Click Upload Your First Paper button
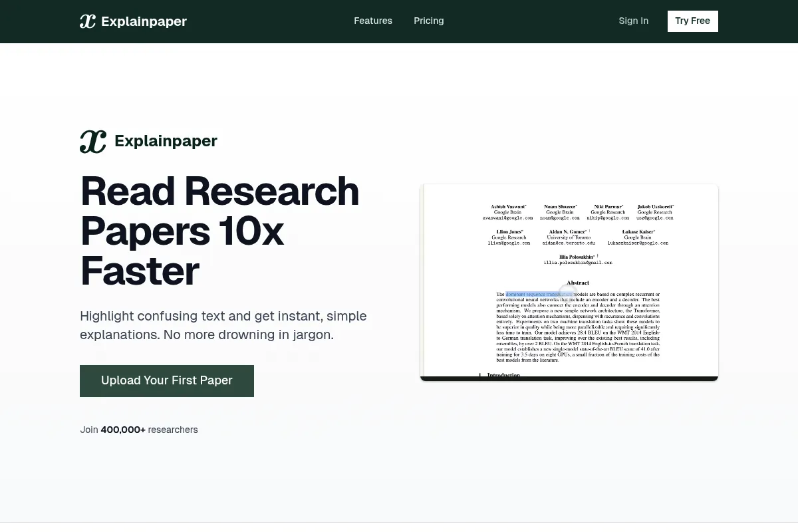Image resolution: width=798 pixels, height=532 pixels. pos(167,380)
